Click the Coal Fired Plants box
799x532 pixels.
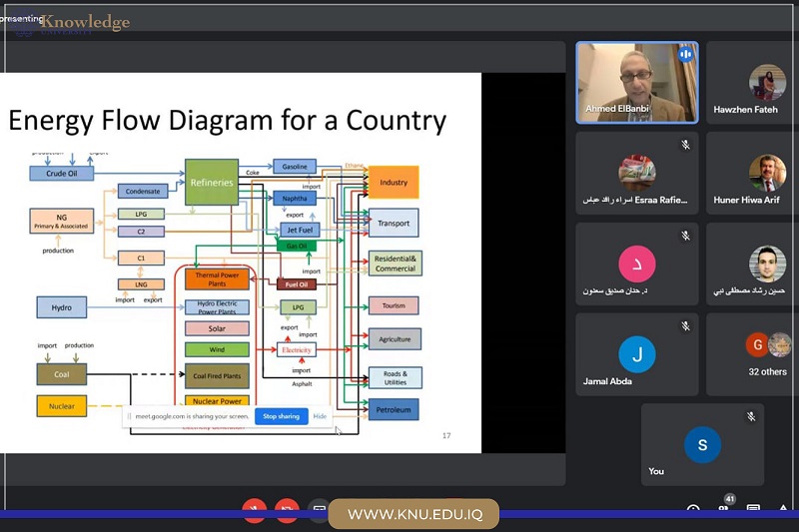[x=217, y=376]
